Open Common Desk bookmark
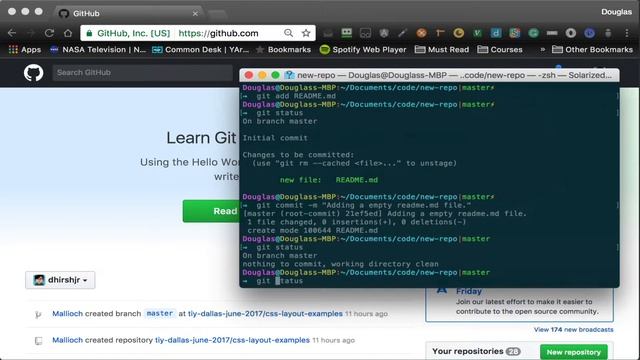Viewport: 640px width, 360px height. coord(200,49)
